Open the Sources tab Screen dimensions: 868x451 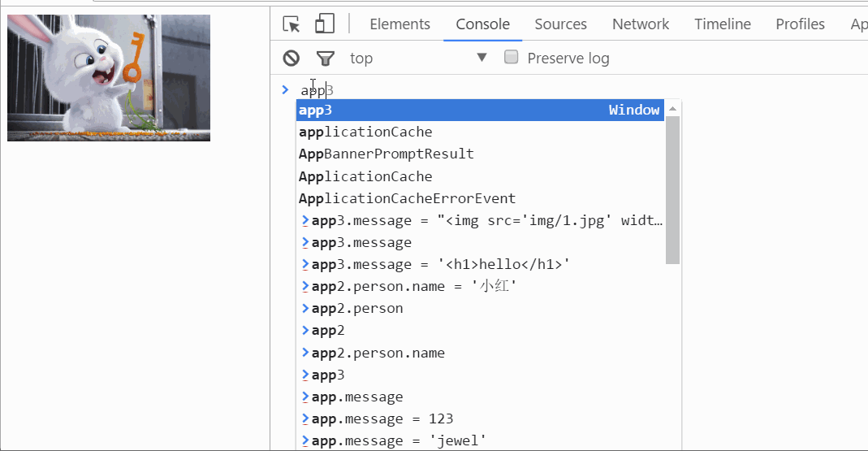pos(560,24)
